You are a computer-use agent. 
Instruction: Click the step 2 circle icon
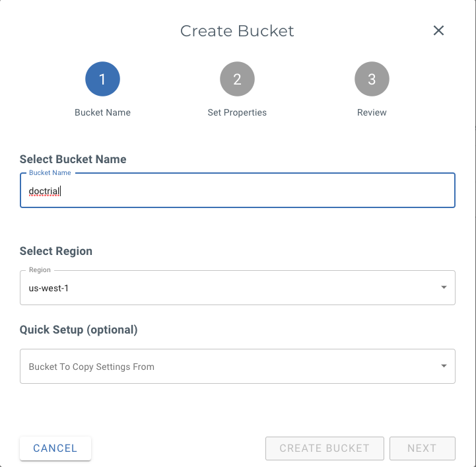[237, 79]
